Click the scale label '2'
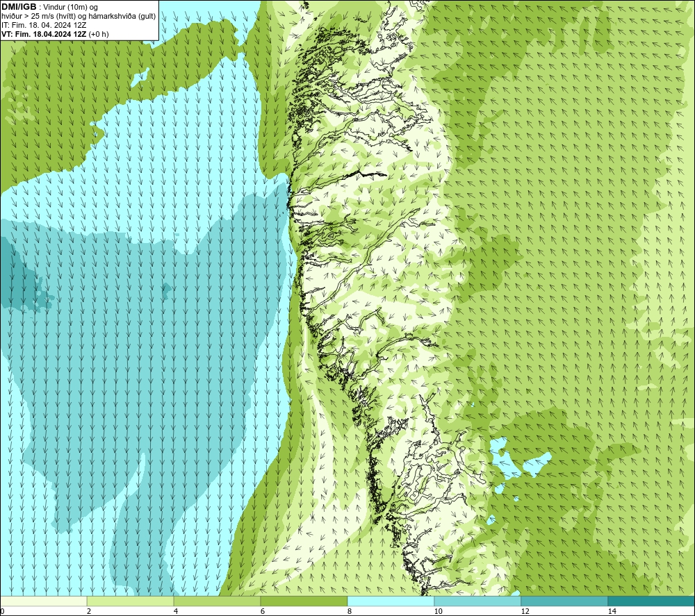 pyautogui.click(x=89, y=612)
